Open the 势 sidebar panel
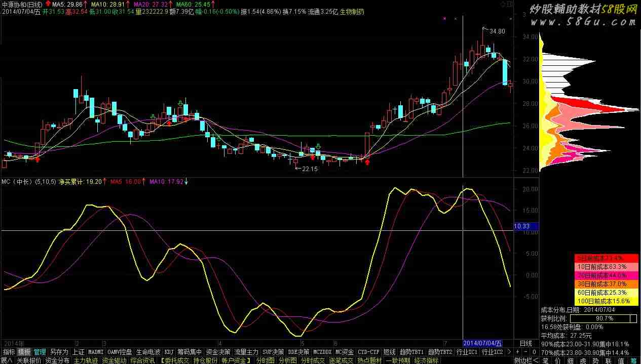641x364 pixels. coord(596,360)
